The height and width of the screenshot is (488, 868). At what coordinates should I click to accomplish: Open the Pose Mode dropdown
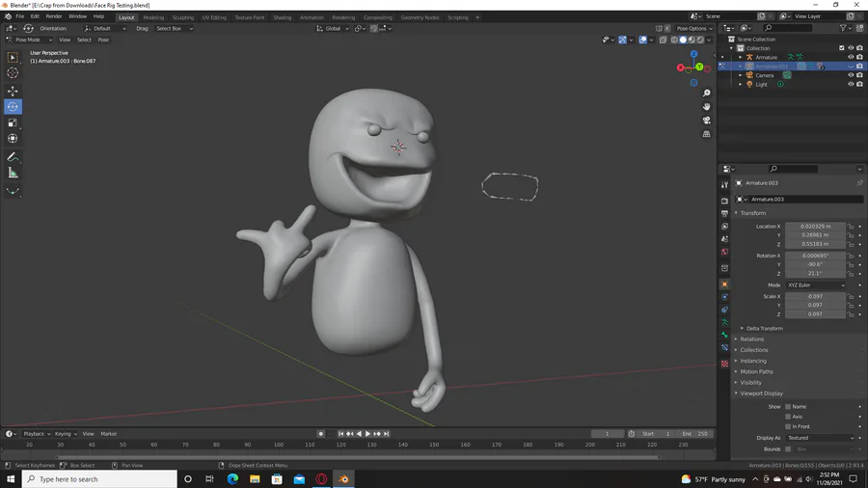pos(29,40)
